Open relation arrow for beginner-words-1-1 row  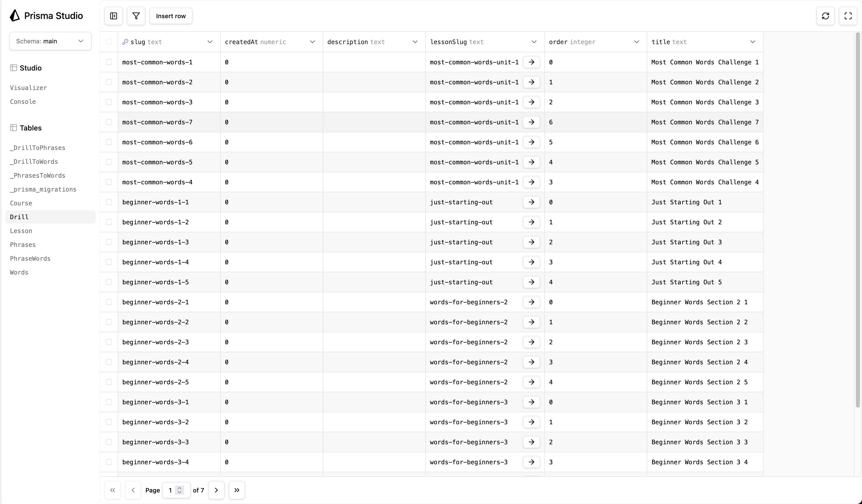[x=531, y=202]
